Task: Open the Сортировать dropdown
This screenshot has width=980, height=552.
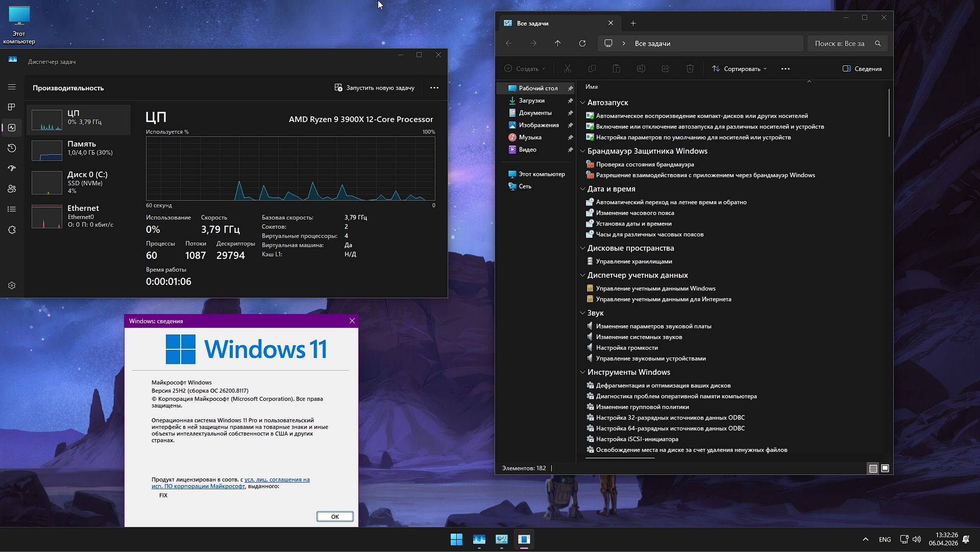Action: [739, 68]
